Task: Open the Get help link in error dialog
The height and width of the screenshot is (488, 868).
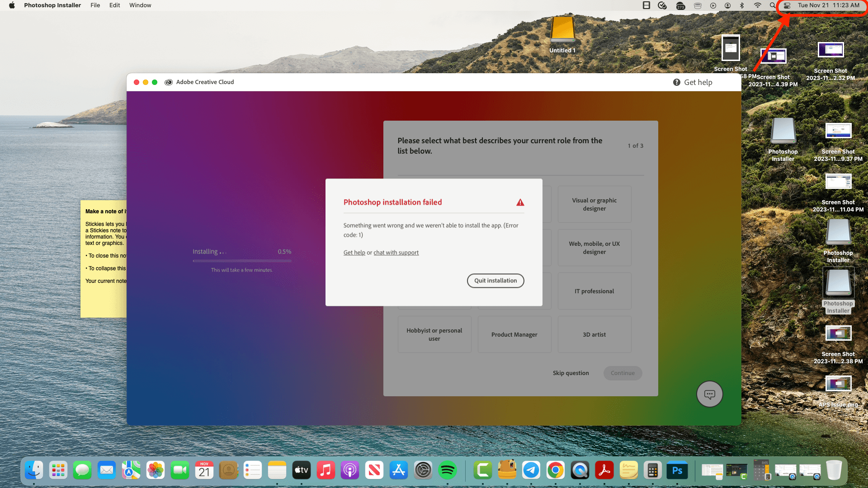Action: tap(354, 253)
